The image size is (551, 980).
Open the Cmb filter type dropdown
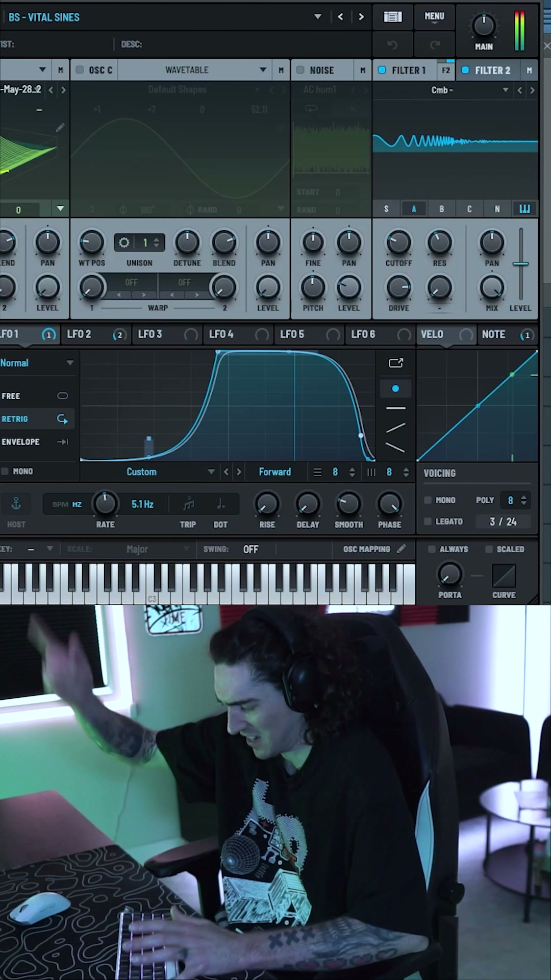point(506,90)
